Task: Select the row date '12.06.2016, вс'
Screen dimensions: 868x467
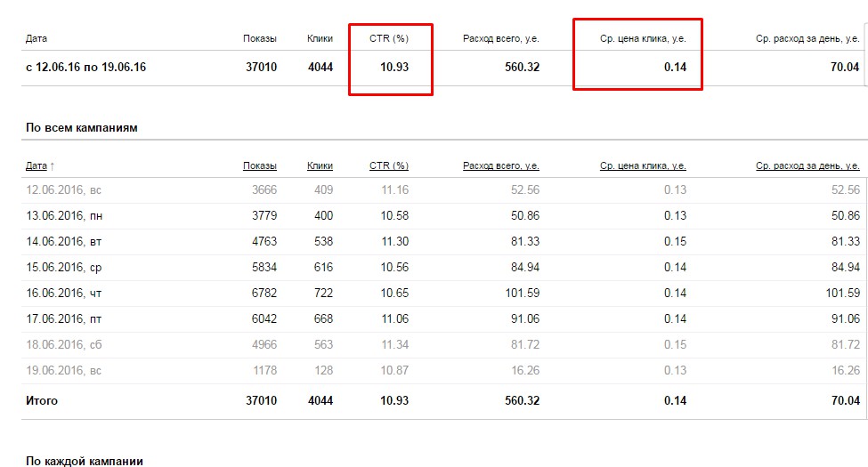Action: pyautogui.click(x=64, y=190)
